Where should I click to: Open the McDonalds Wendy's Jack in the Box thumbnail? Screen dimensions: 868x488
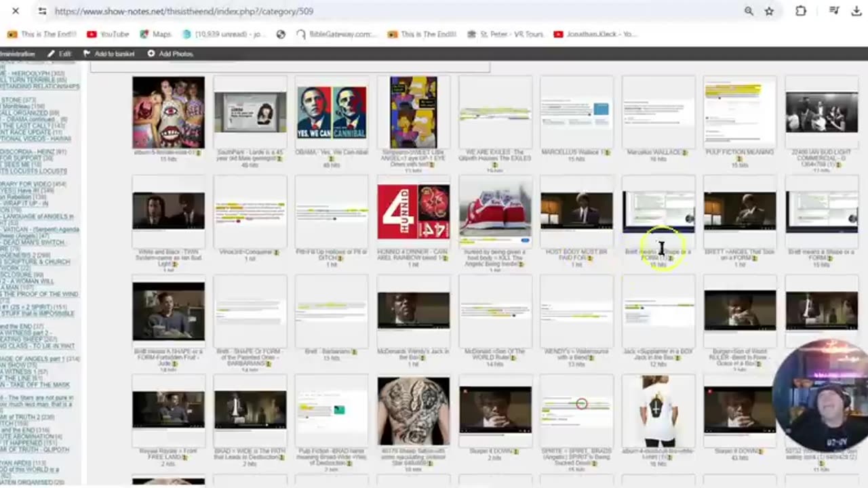(x=413, y=310)
